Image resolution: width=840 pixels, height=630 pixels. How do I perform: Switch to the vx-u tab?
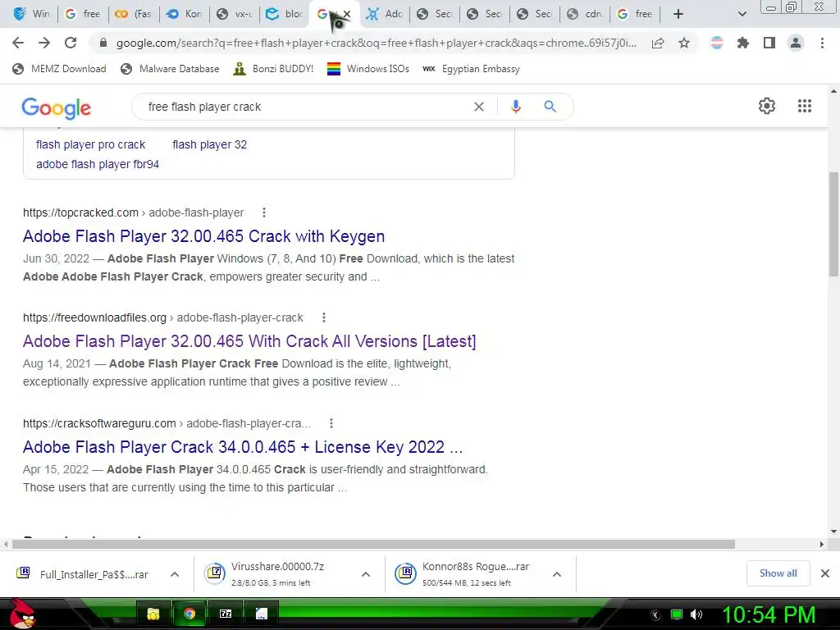235,14
